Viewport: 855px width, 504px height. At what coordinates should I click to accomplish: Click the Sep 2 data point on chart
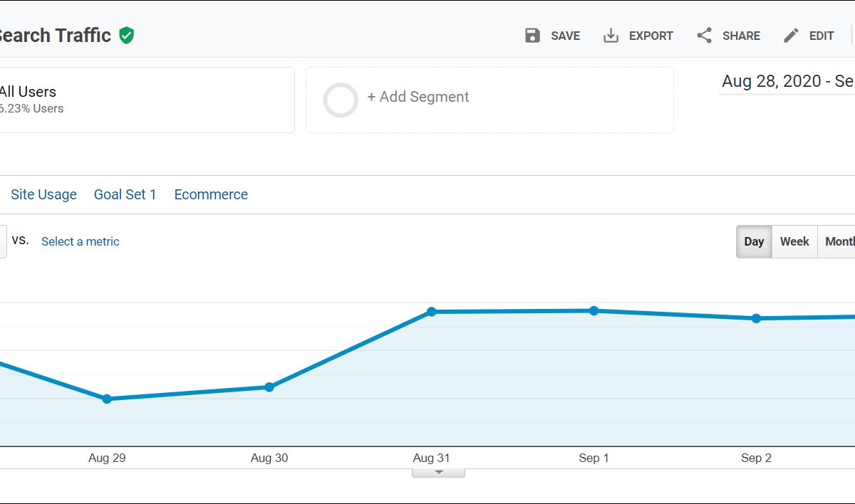click(756, 318)
